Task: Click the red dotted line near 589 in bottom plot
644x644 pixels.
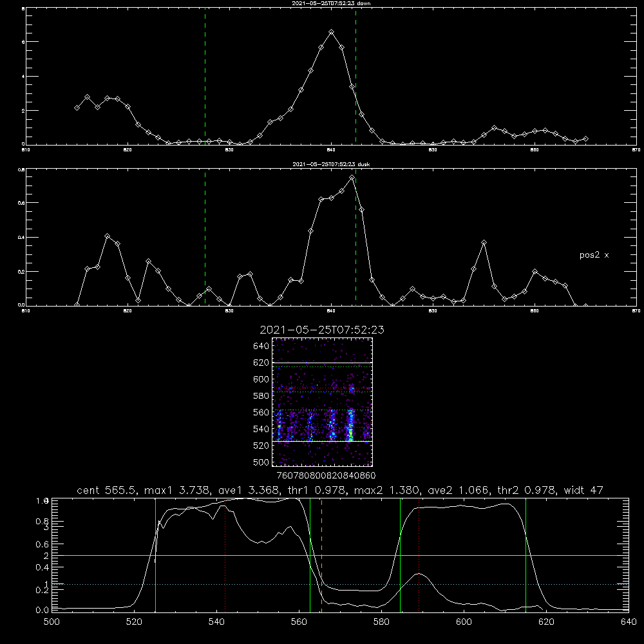Action: click(419, 554)
